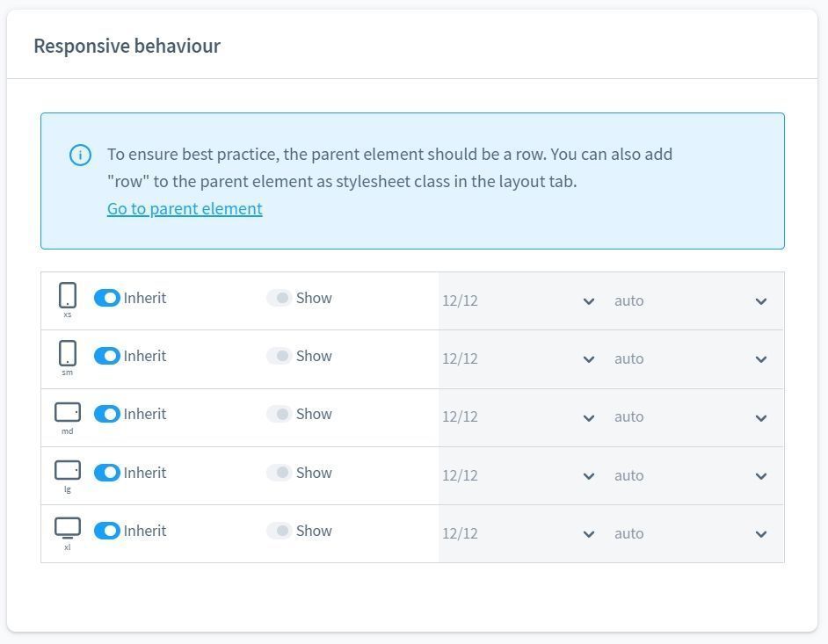828x644 pixels.
Task: Click the info icon in blue notice
Action: [x=80, y=156]
